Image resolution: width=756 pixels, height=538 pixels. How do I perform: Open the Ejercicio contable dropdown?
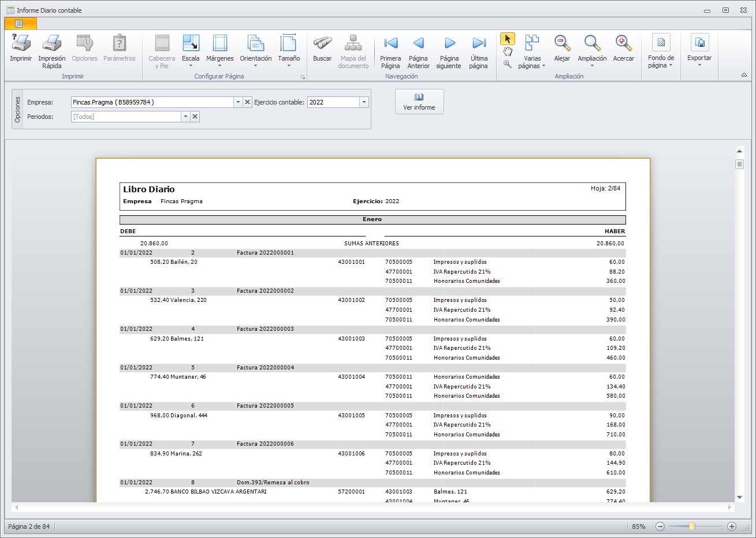click(364, 102)
